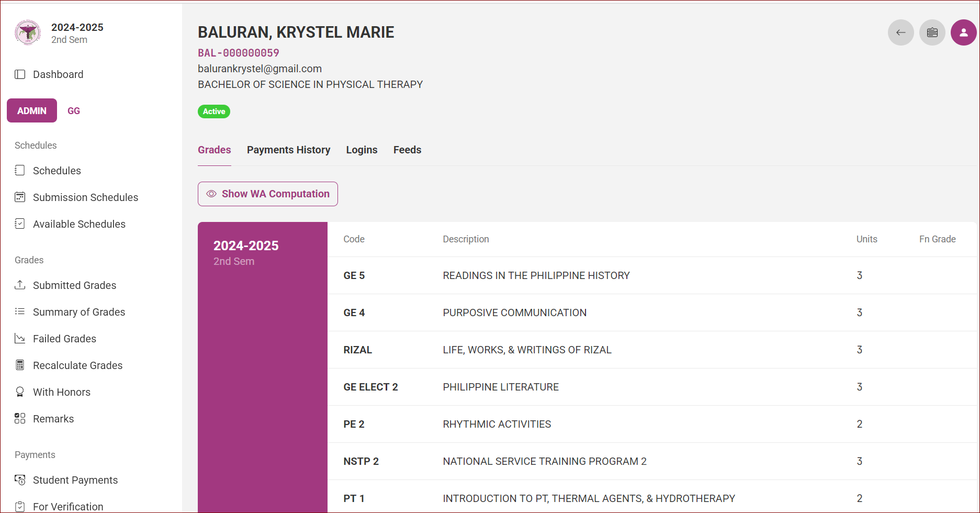Screen dimensions: 980x513
Task: Click READINGS IN THE PHILIPPINE HISTORY description
Action: tap(536, 275)
